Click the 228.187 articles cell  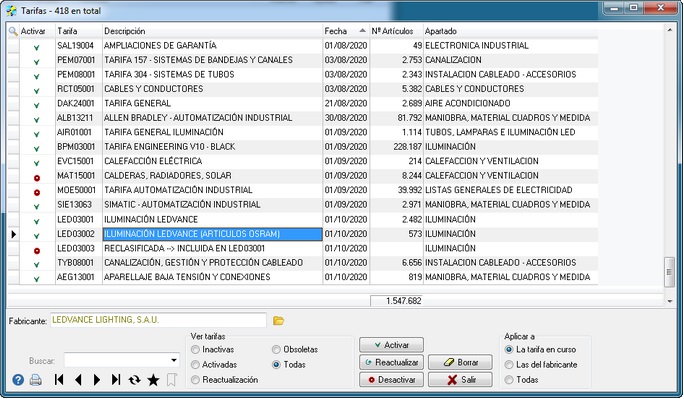[397, 147]
